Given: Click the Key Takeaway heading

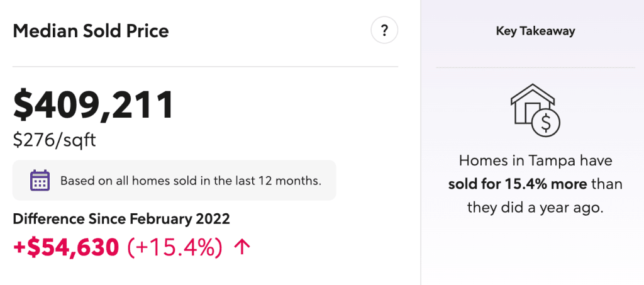Looking at the screenshot, I should pyautogui.click(x=535, y=31).
